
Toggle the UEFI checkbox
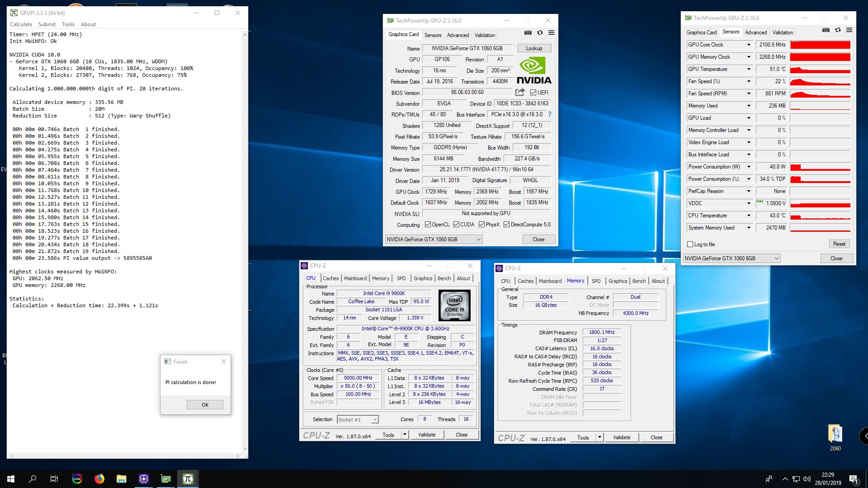coord(533,93)
